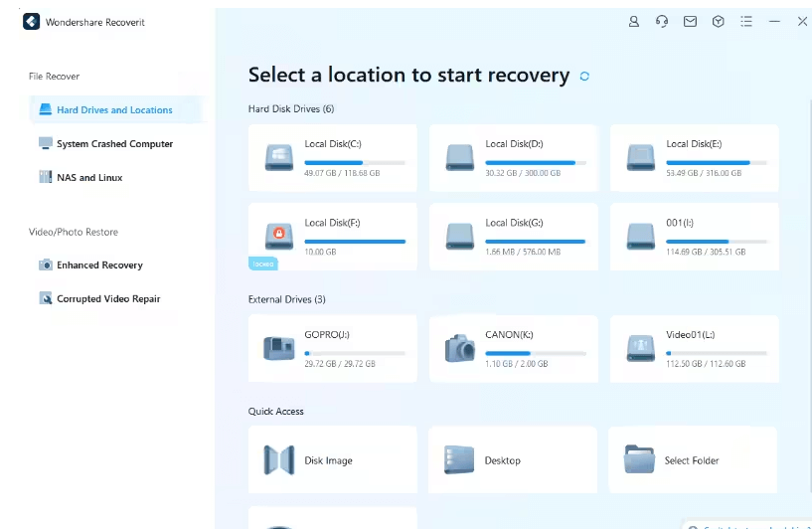
Task: Open the user account profile icon
Action: pos(633,21)
